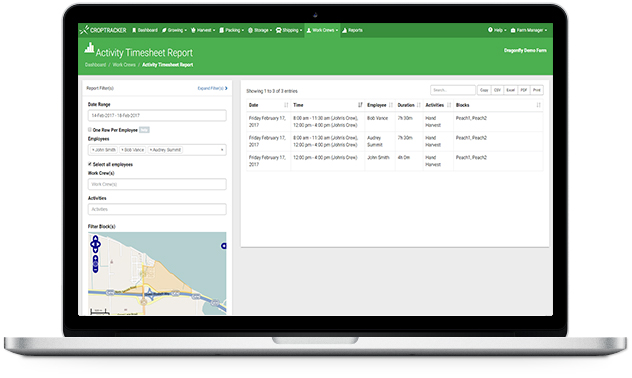Click the Date Range input field
Image resolution: width=632 pixels, height=378 pixels.
(157, 116)
